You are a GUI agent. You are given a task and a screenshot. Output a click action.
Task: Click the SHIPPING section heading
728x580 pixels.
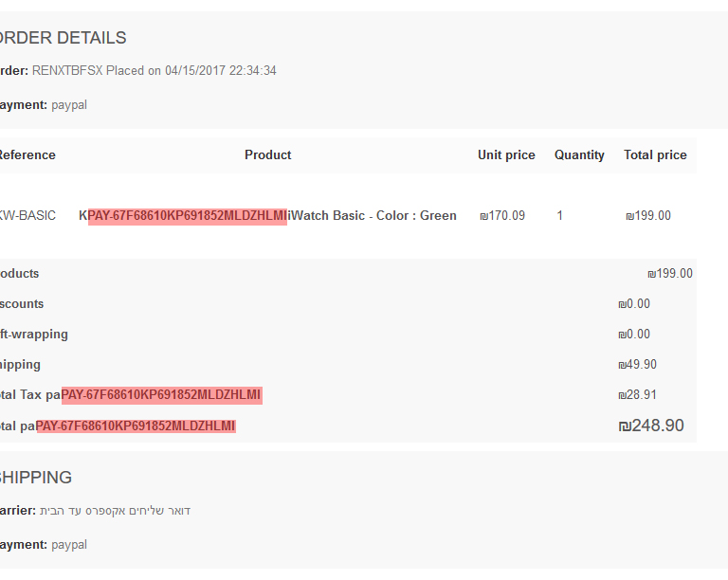point(36,478)
